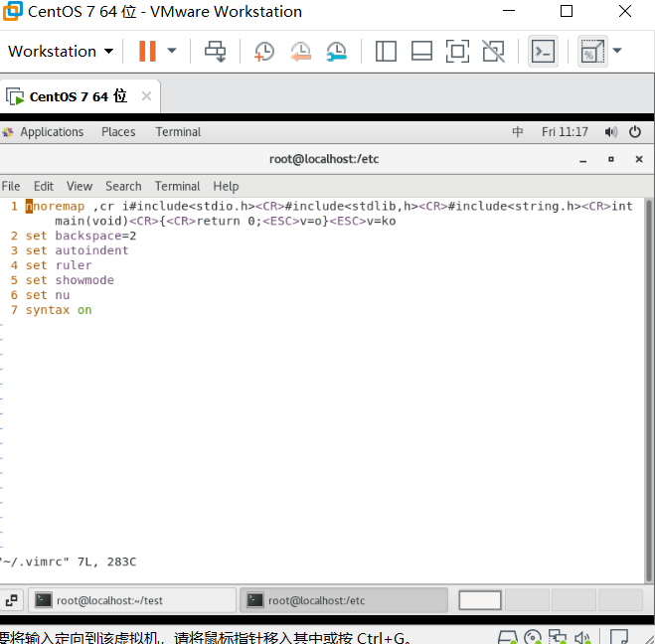Select the first workspace in switcher
Screen dimensions: 655x644
click(x=479, y=600)
